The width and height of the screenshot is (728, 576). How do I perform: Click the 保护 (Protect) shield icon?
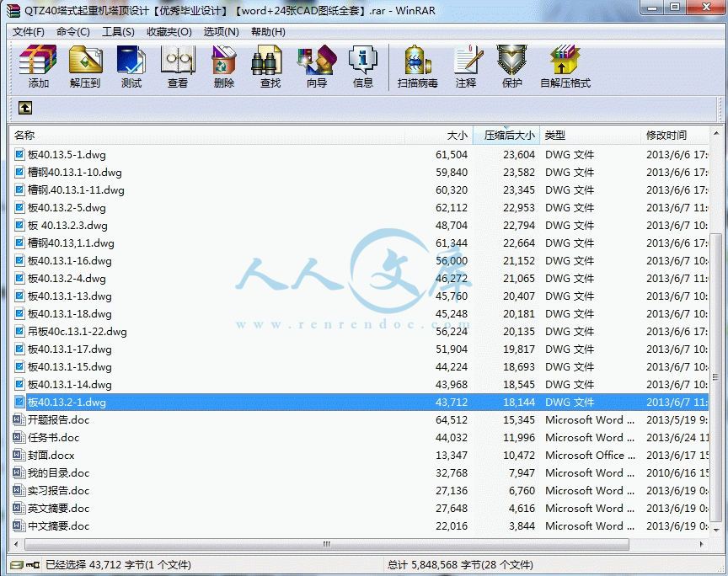511,60
